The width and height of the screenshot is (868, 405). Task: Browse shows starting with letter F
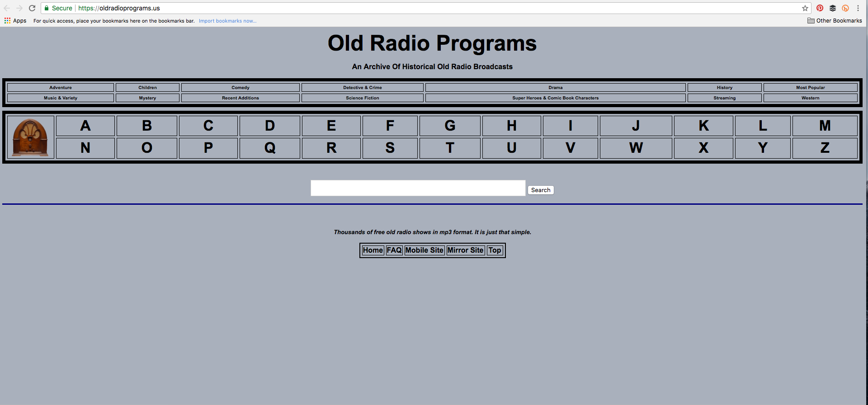click(390, 126)
